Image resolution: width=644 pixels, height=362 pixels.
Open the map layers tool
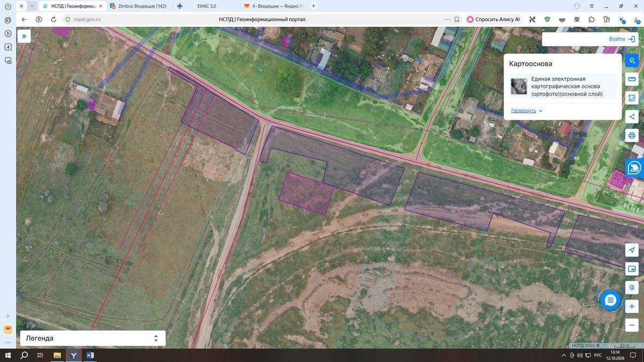click(x=632, y=61)
